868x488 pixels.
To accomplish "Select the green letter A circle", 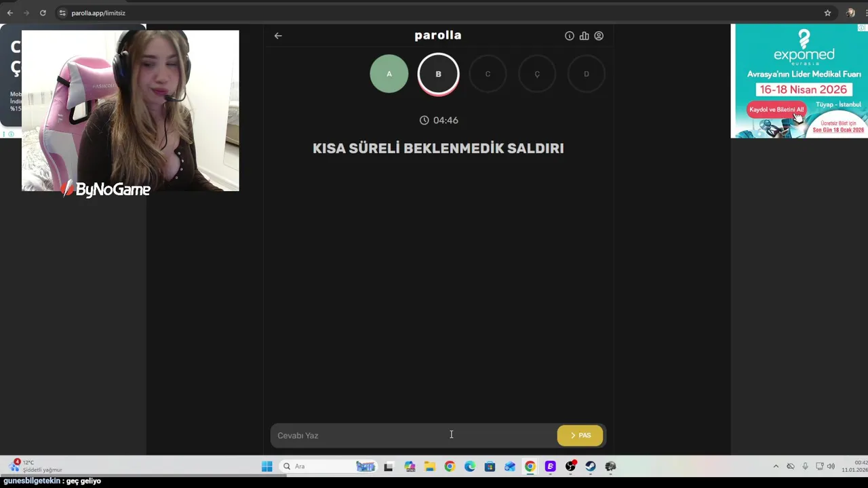I will coord(389,74).
